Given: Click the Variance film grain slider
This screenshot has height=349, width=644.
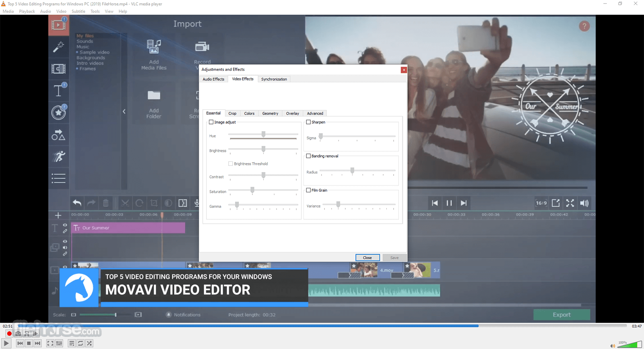Looking at the screenshot, I should pyautogui.click(x=359, y=204).
